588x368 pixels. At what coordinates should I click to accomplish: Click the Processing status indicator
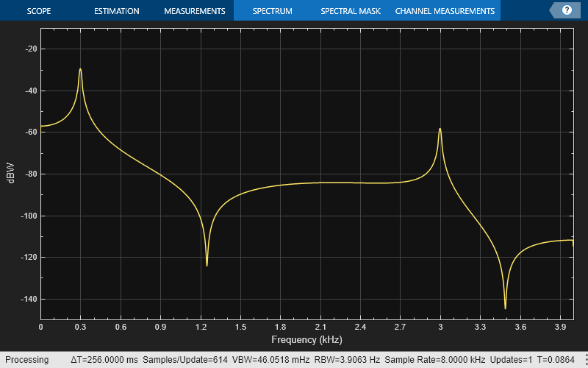[x=26, y=360]
